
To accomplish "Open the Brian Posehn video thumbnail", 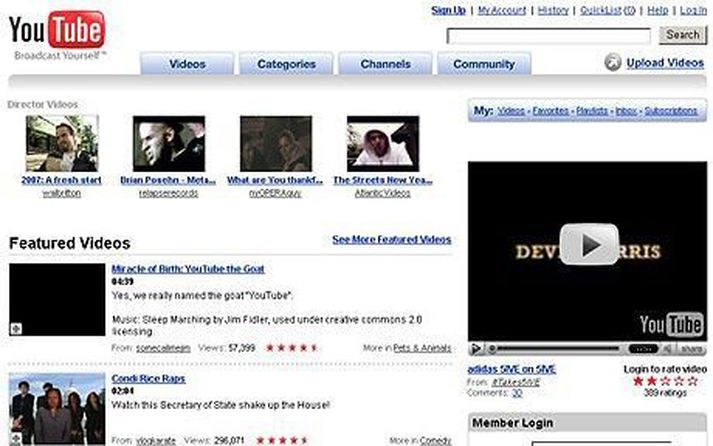I will coord(169,144).
